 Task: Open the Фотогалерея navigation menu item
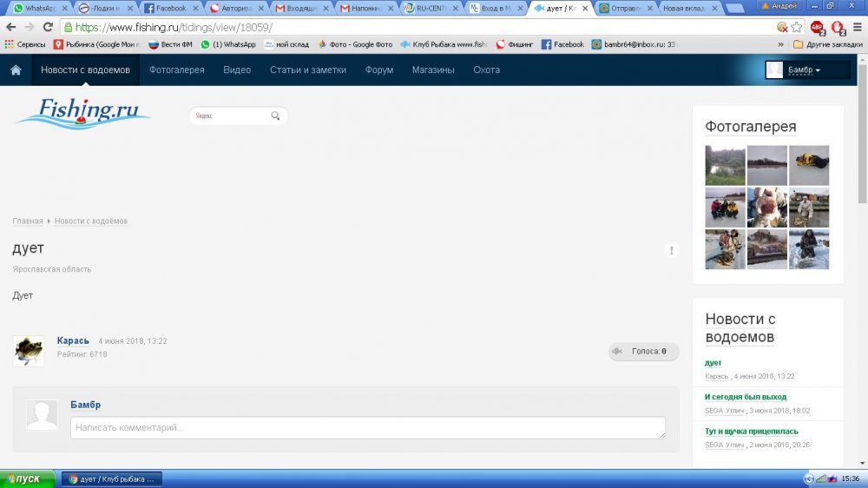click(177, 70)
